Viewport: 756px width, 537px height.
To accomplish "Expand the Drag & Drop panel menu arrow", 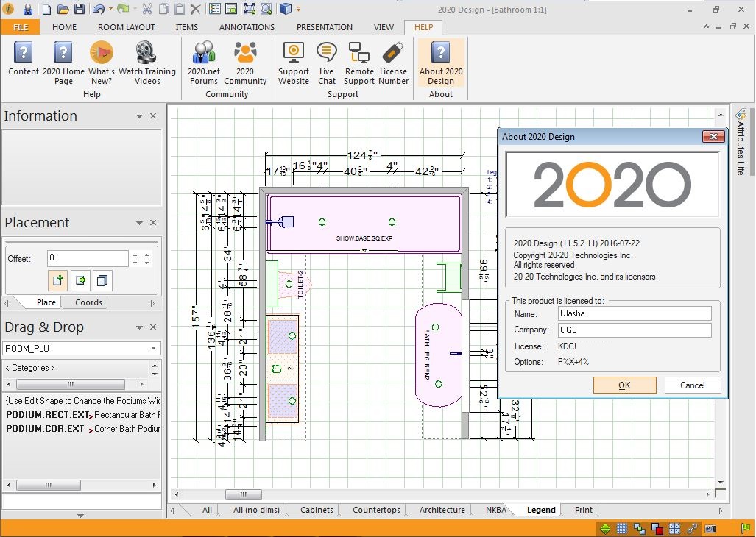I will 139,327.
